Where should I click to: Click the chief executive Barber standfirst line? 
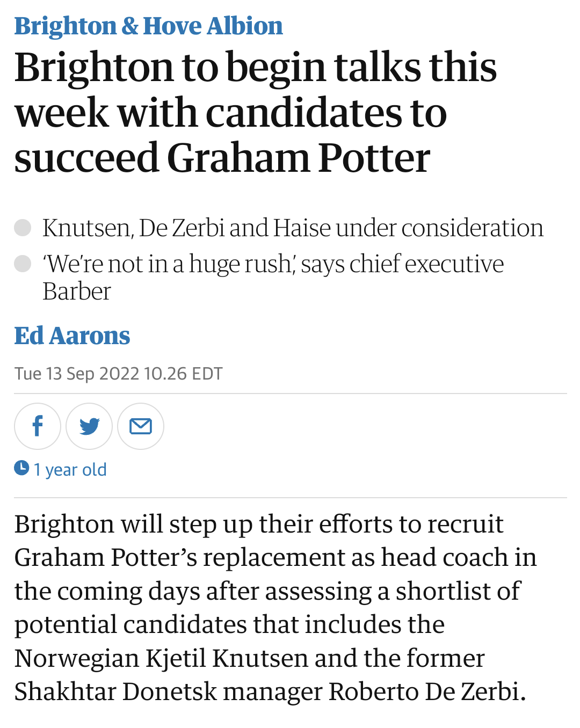click(x=273, y=278)
